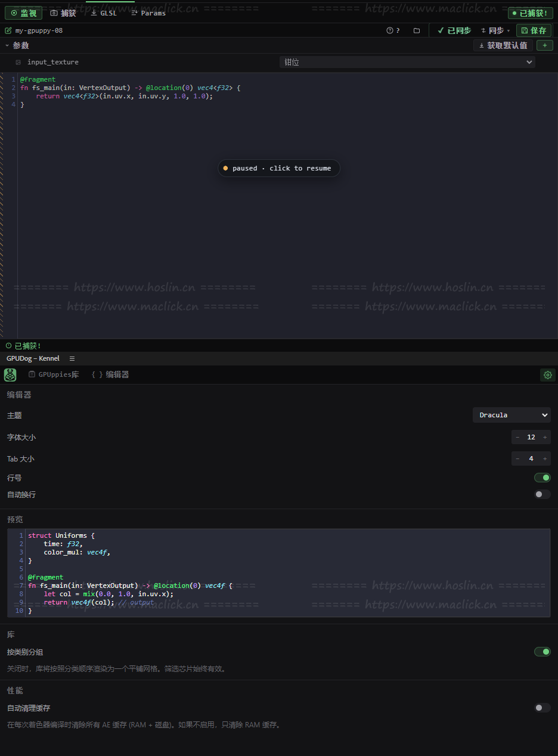Save the shader with 保存 button
This screenshot has height=756, width=558.
pyautogui.click(x=534, y=30)
